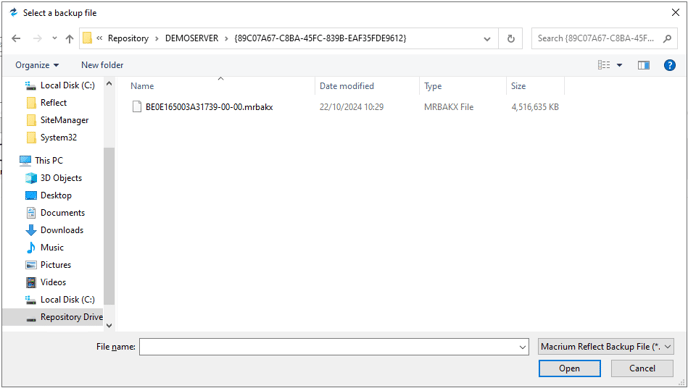
Task: Click the MRBAKX File type cell
Action: coord(448,107)
